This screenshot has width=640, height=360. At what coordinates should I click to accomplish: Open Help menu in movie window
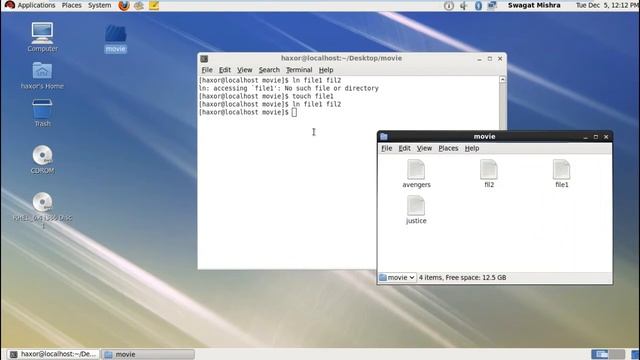[x=472, y=148]
